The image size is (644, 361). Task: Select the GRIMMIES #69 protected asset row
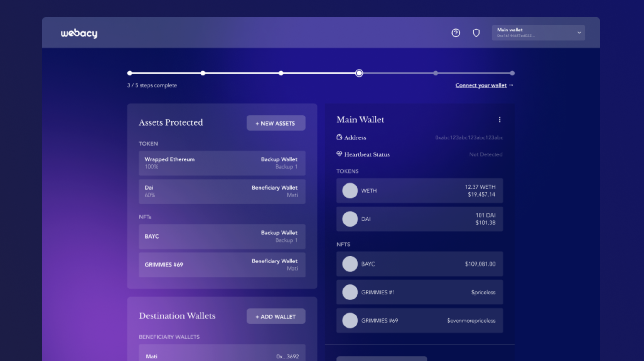(x=222, y=265)
